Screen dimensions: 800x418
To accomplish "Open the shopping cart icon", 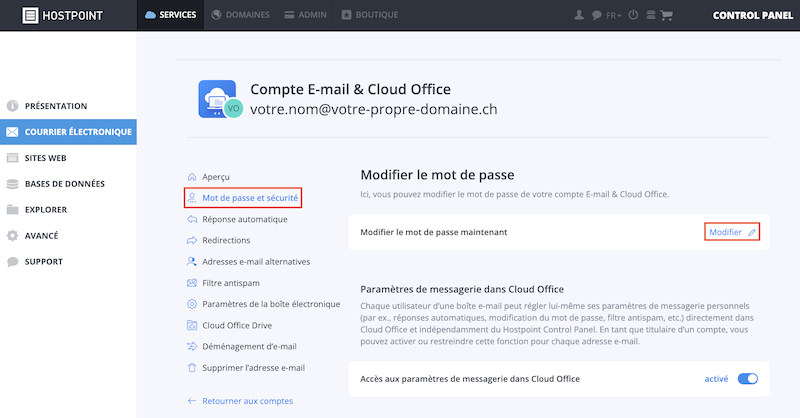I will 666,15.
